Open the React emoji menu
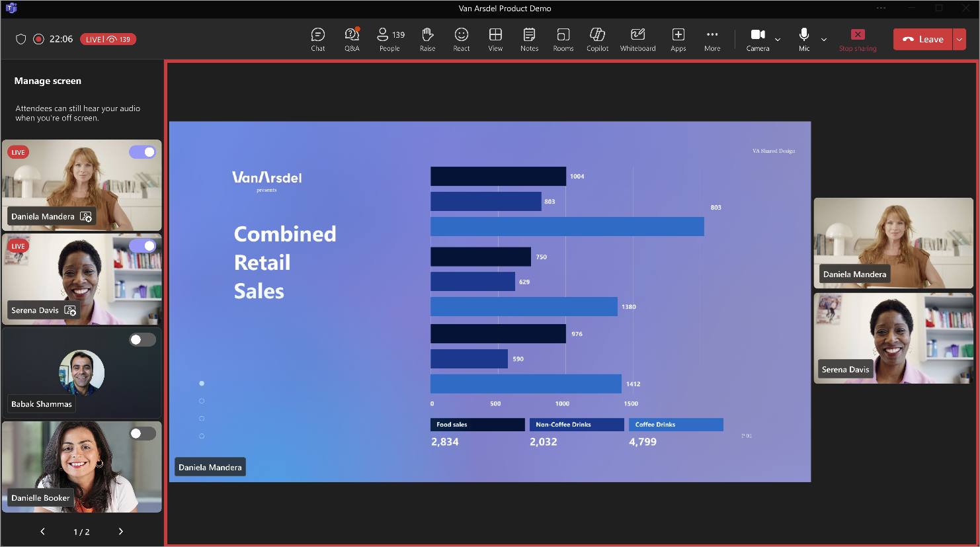Image resolution: width=980 pixels, height=547 pixels. pyautogui.click(x=462, y=40)
